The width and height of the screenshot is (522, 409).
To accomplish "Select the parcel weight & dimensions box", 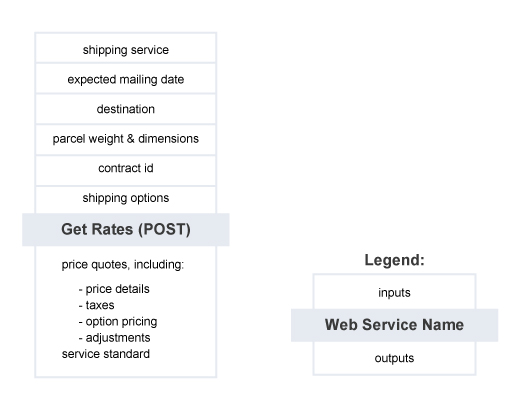I will tap(126, 140).
